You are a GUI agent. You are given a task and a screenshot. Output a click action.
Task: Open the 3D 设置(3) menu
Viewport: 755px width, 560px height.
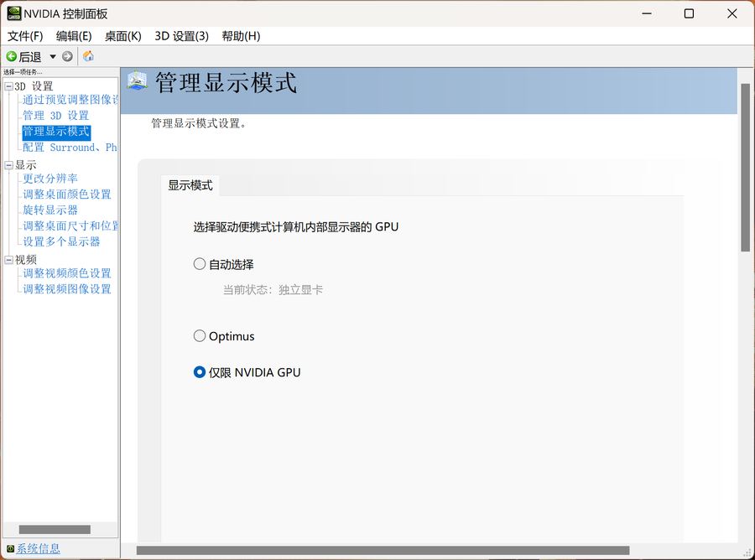pos(181,36)
